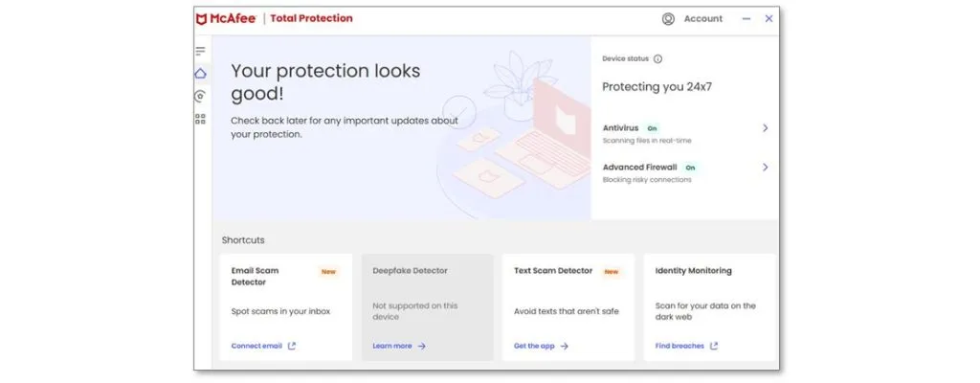Expand the Advanced Firewall chevron
The height and width of the screenshot is (383, 980).
pyautogui.click(x=765, y=167)
